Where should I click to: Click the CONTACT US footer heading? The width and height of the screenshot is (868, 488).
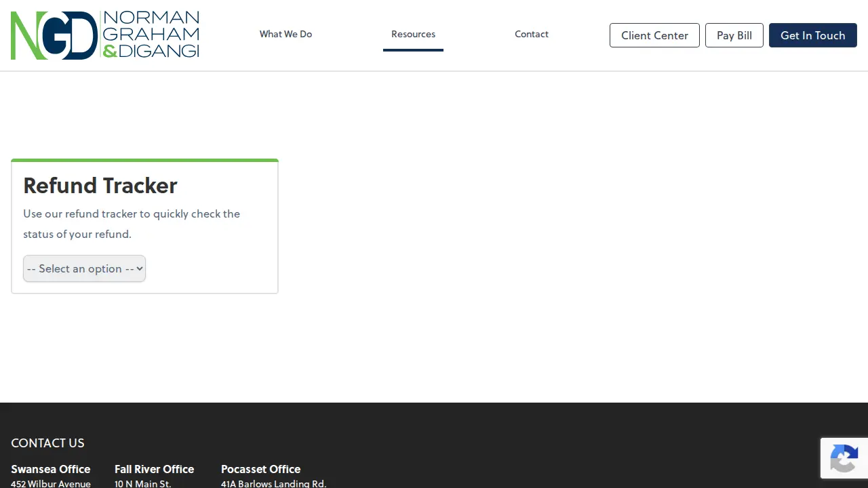pyautogui.click(x=47, y=443)
